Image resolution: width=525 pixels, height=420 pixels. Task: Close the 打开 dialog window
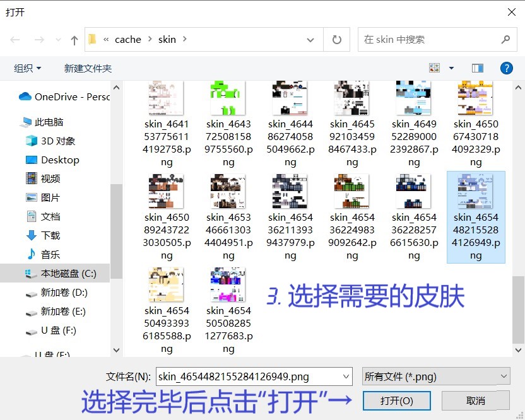[x=512, y=12]
